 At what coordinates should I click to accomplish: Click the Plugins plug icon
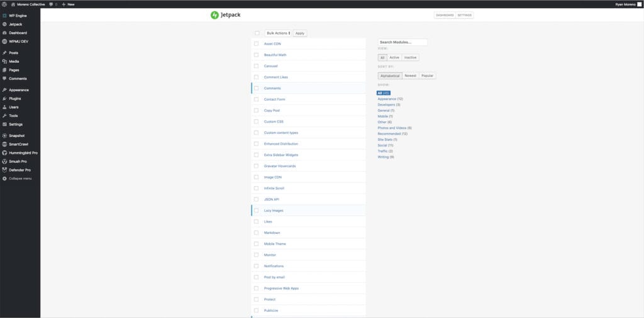[x=4, y=99]
